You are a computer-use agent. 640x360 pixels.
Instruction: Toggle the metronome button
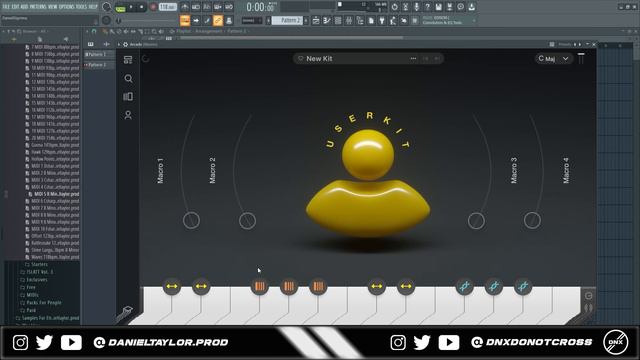185,7
